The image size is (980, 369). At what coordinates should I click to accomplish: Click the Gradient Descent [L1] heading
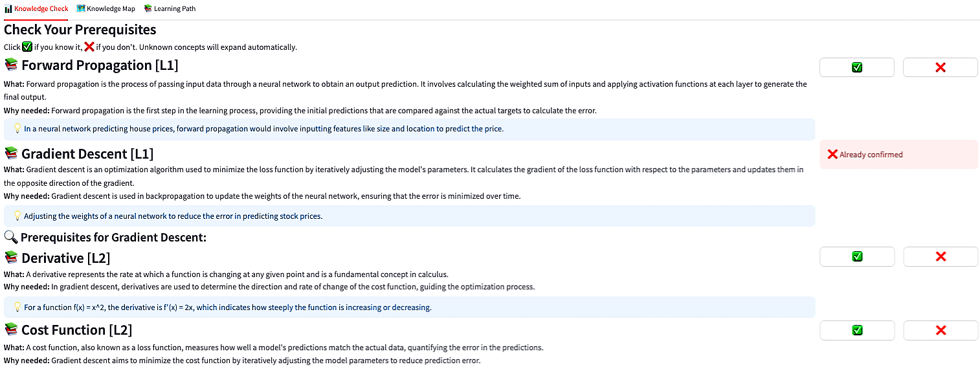87,154
